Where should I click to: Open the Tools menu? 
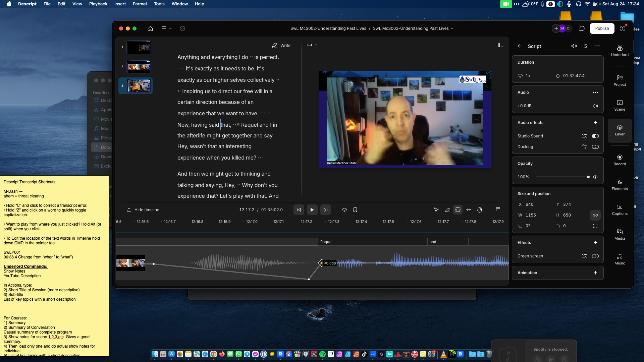point(159,4)
